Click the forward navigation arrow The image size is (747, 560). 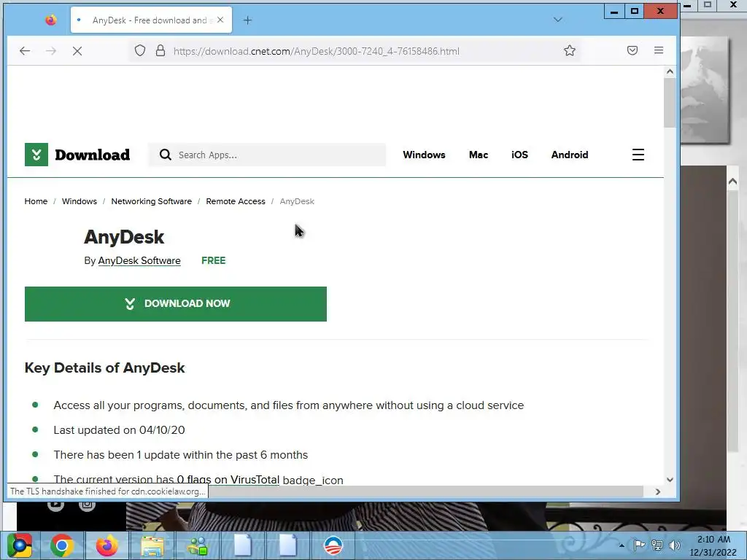tap(51, 51)
